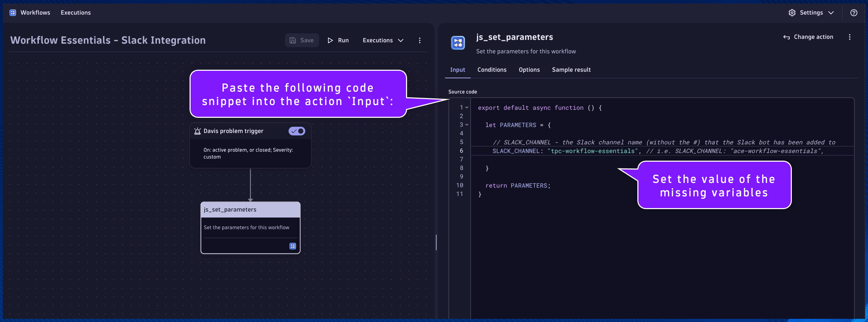
Task: Expand the Executions dropdown in workflow header
Action: [383, 40]
